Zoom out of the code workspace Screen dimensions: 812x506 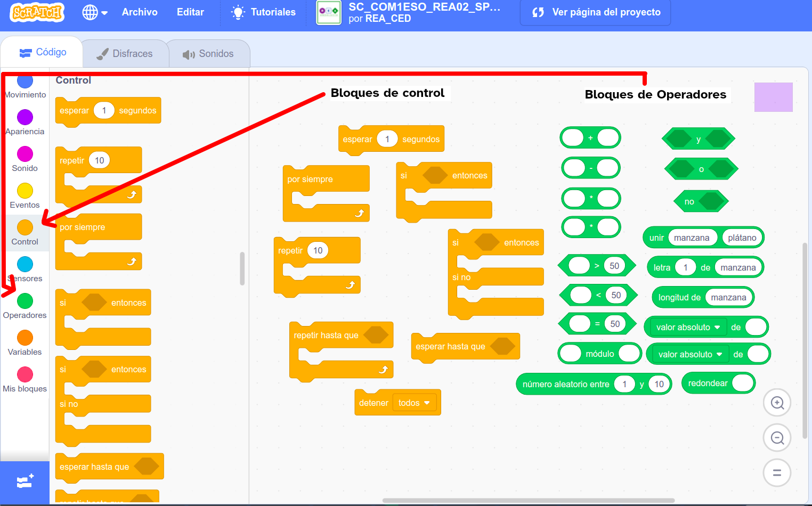point(777,437)
